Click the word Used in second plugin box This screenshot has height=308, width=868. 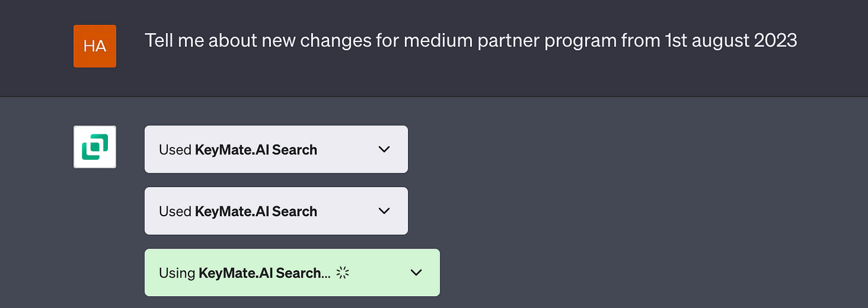(175, 211)
